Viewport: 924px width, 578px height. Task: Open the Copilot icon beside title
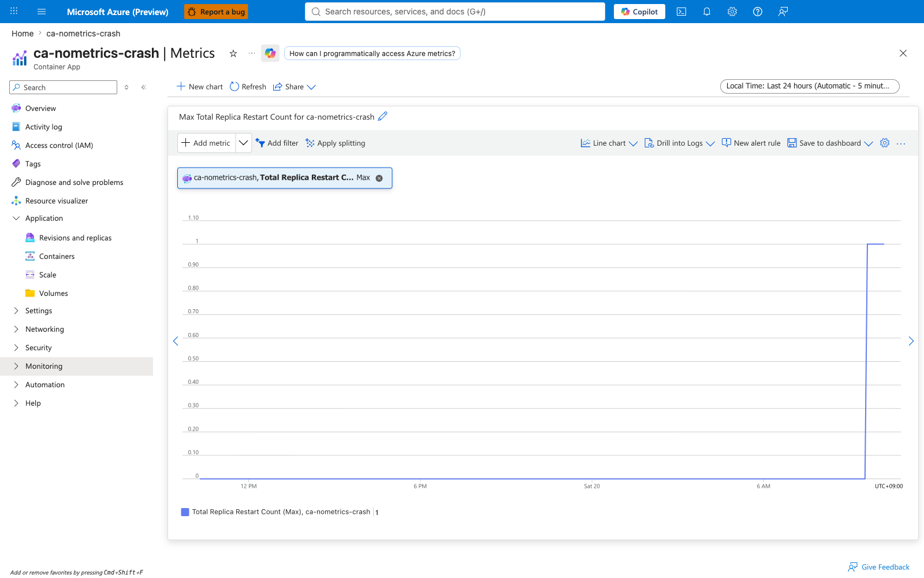(x=270, y=53)
